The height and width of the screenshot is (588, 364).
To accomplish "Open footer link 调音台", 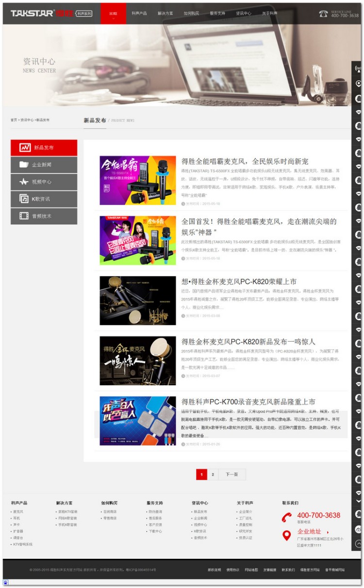I will [18, 538].
